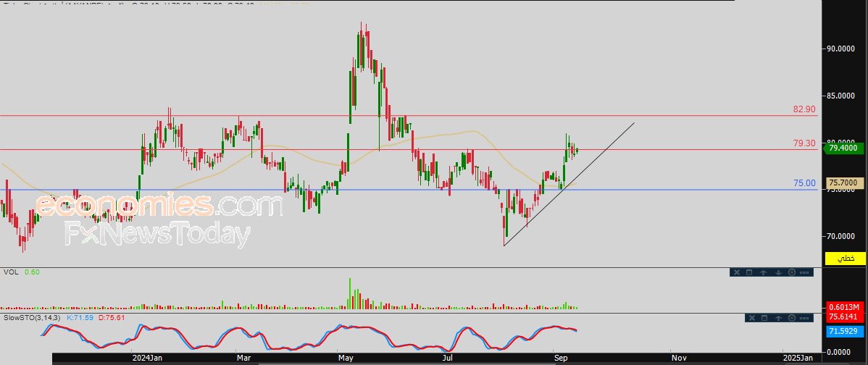This screenshot has height=365, width=868.
Task: Close the SlowSTO indicator panel
Action: pos(751,317)
